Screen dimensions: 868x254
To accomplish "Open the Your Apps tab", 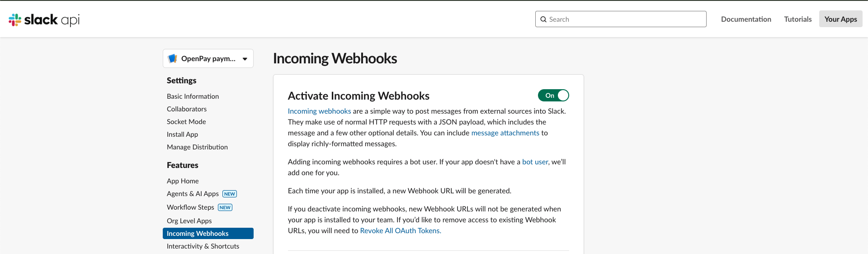I will click(840, 19).
